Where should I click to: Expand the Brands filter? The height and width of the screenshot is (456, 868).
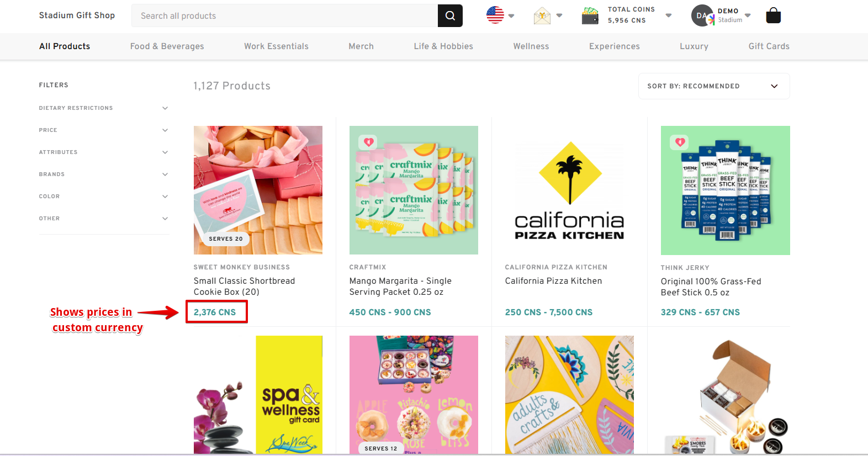[165, 174]
